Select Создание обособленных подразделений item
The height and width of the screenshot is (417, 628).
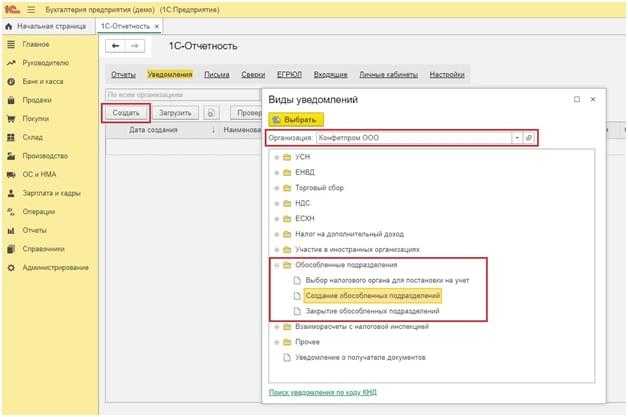click(x=372, y=296)
